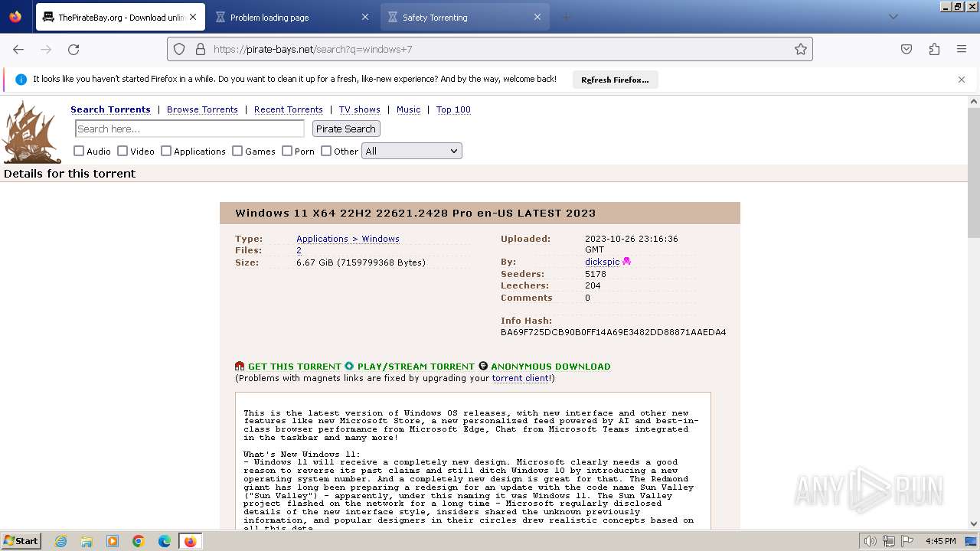The height and width of the screenshot is (551, 980).
Task: Expand the All category dropdown
Action: click(412, 151)
